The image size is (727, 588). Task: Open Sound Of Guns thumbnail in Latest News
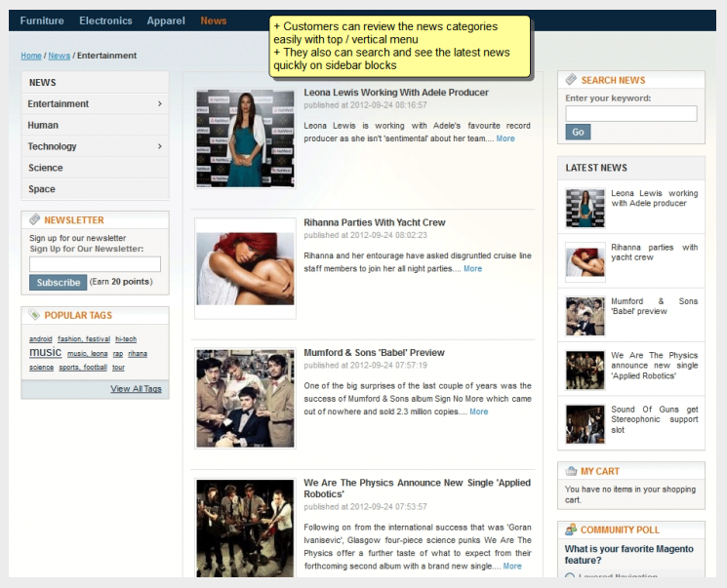pyautogui.click(x=586, y=424)
